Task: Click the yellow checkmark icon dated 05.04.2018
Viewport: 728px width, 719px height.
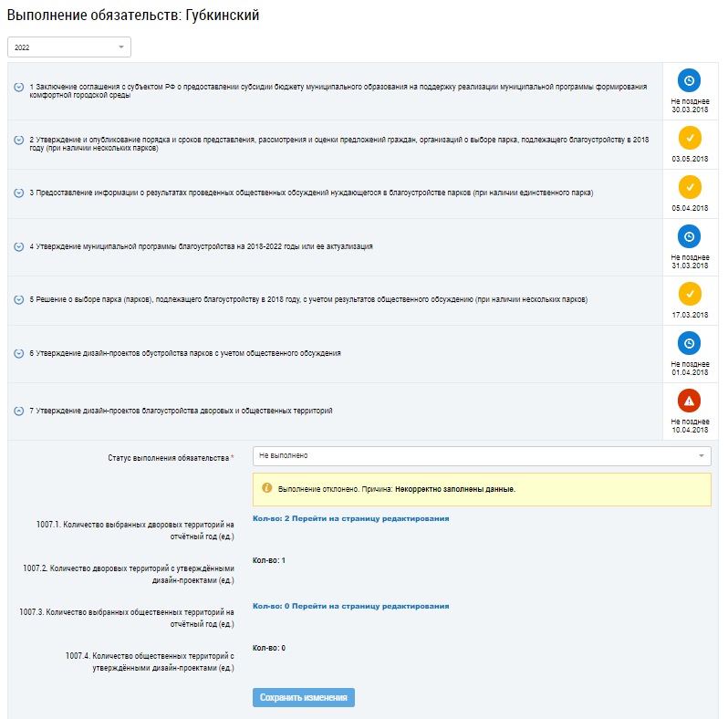Action: pyautogui.click(x=690, y=187)
